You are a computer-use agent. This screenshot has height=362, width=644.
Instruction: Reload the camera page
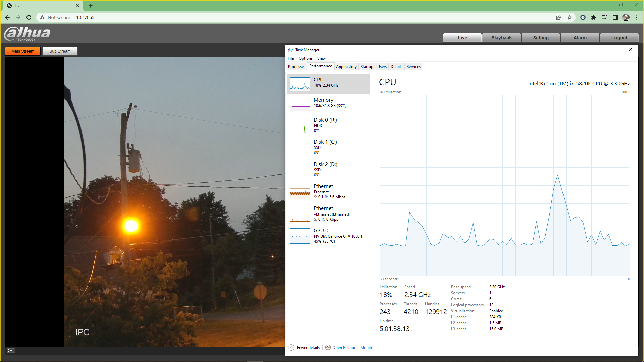tap(29, 17)
